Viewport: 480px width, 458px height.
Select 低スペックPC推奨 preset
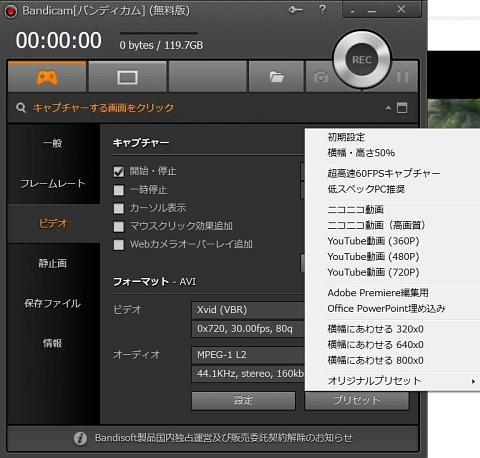coord(393,189)
